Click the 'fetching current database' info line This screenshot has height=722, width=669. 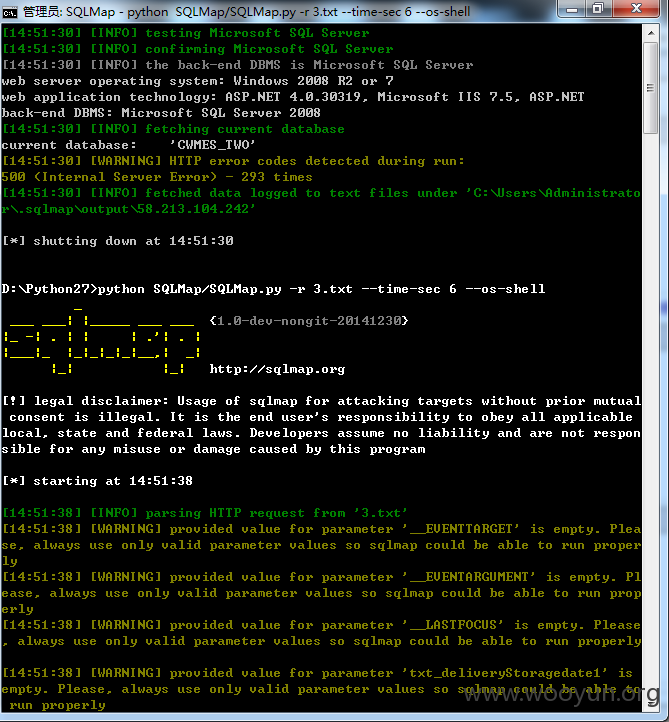pos(174,129)
